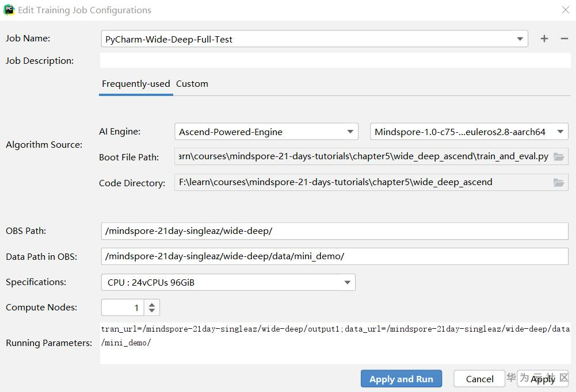Viewport: 576px width, 392px height.
Task: Click the minus icon to remove job
Action: [564, 39]
